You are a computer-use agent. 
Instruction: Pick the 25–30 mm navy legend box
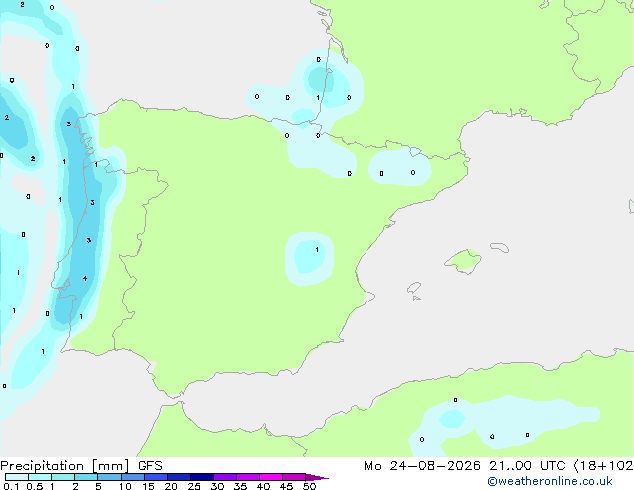[202, 477]
